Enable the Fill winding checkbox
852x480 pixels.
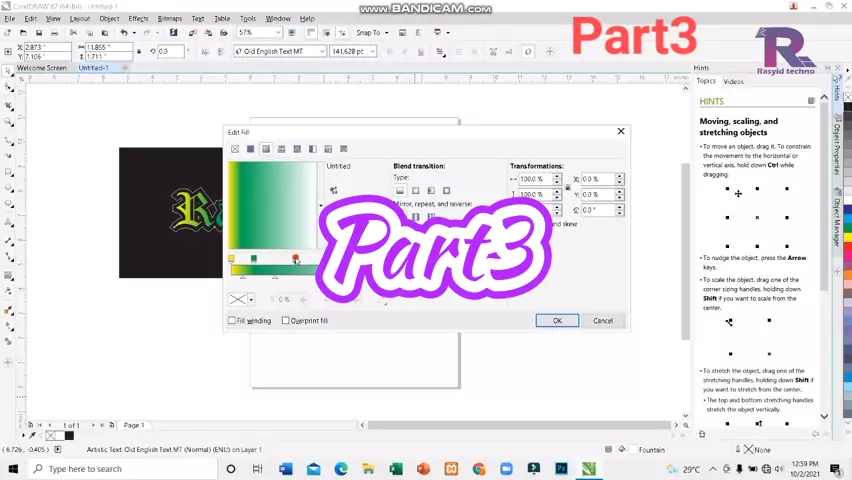pyautogui.click(x=232, y=321)
